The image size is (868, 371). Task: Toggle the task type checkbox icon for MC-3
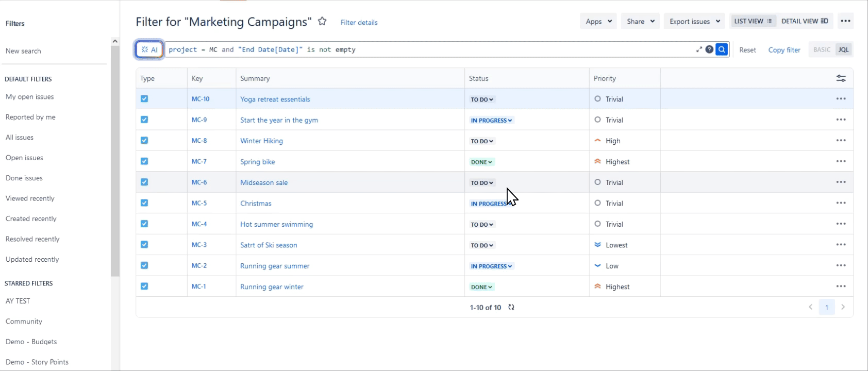point(144,245)
